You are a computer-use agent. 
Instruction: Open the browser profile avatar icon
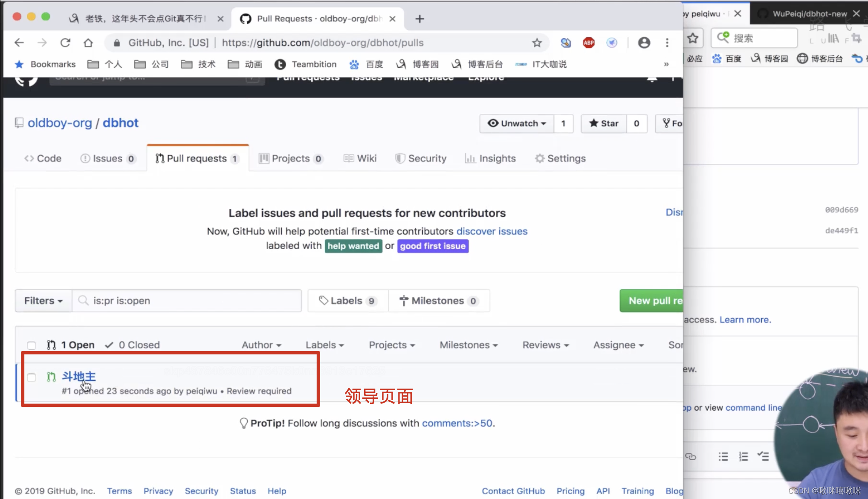click(644, 43)
